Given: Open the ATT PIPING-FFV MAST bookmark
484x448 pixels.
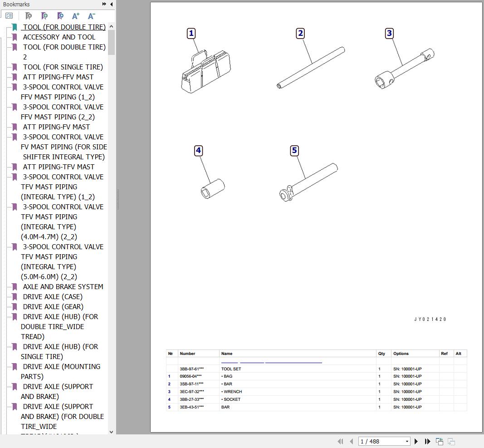Looking at the screenshot, I should (58, 77).
